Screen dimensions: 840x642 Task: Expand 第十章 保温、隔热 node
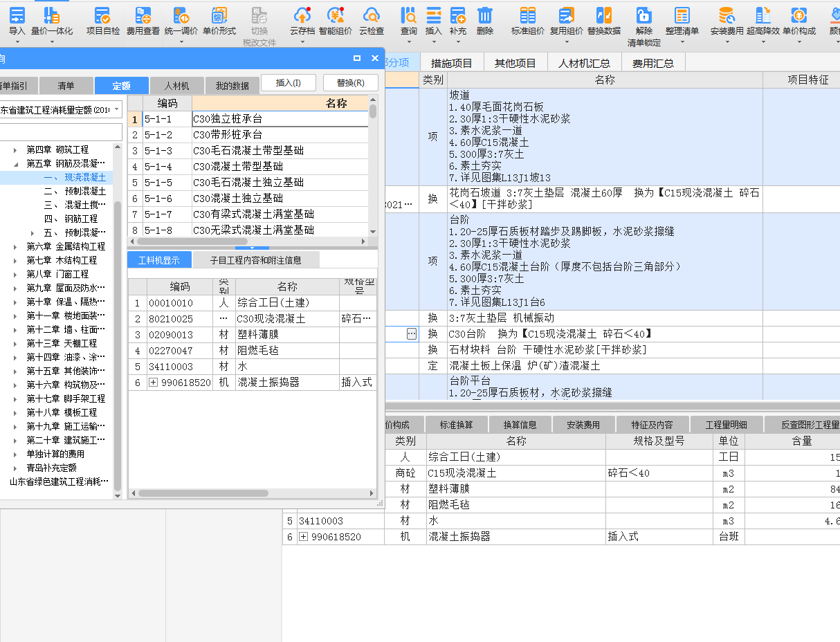pyautogui.click(x=16, y=302)
